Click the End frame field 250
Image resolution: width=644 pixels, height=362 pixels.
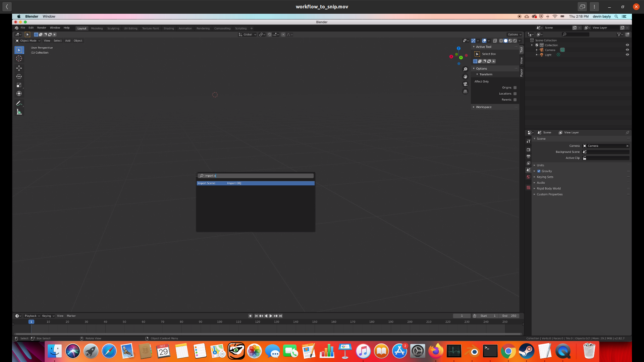pyautogui.click(x=509, y=316)
